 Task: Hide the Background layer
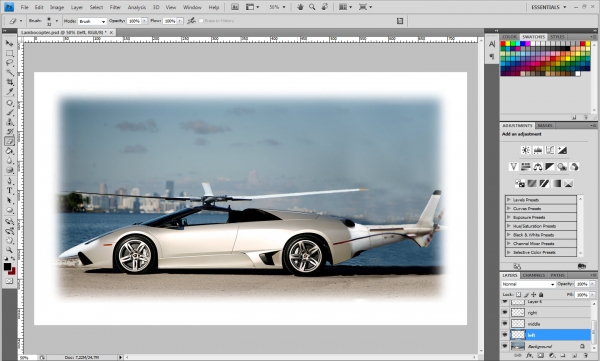[505, 346]
